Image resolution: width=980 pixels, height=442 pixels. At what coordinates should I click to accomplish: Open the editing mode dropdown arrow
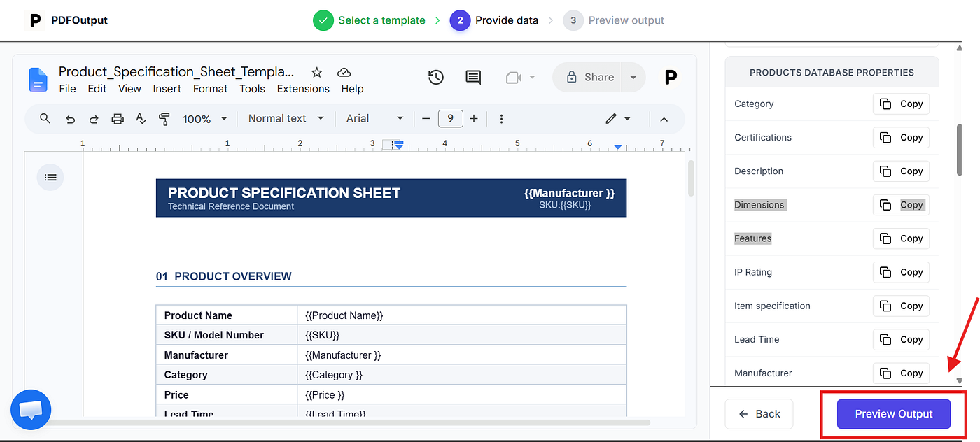click(627, 119)
